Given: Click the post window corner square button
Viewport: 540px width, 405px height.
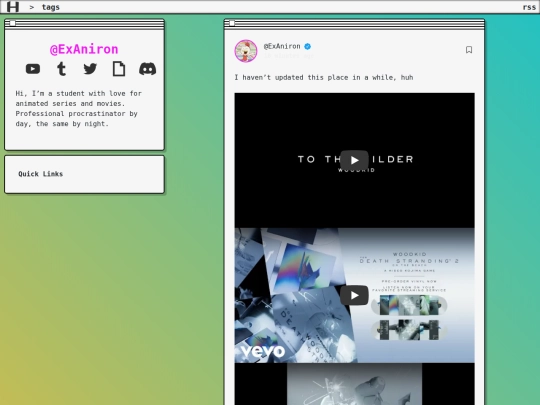Looking at the screenshot, I should (232, 23).
